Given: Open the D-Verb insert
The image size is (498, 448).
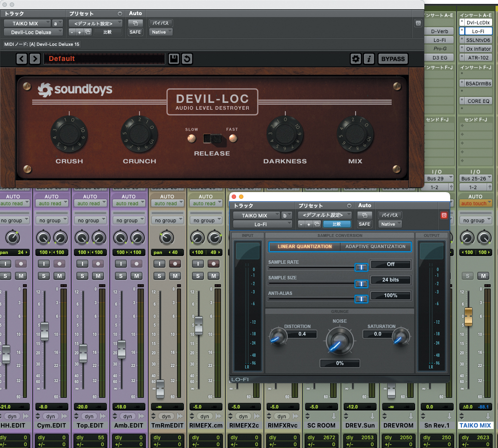Looking at the screenshot, I should tap(439, 31).
